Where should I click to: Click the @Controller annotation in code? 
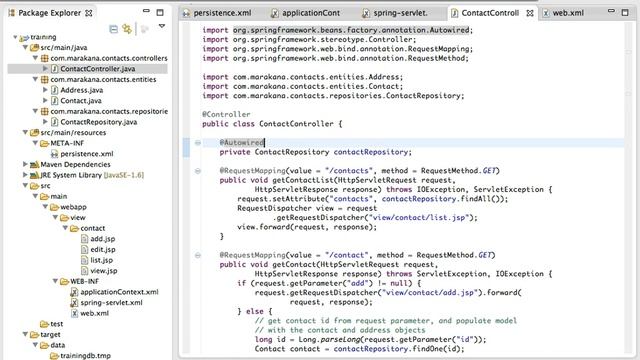pyautogui.click(x=226, y=114)
